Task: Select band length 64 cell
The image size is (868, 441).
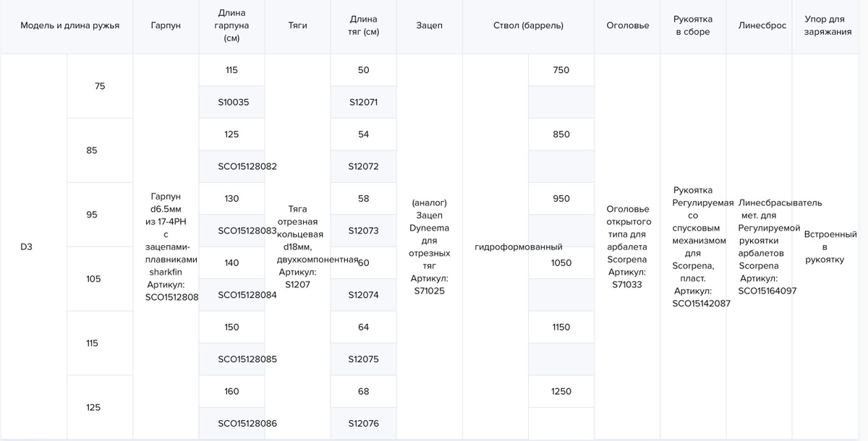Action: coord(363,327)
